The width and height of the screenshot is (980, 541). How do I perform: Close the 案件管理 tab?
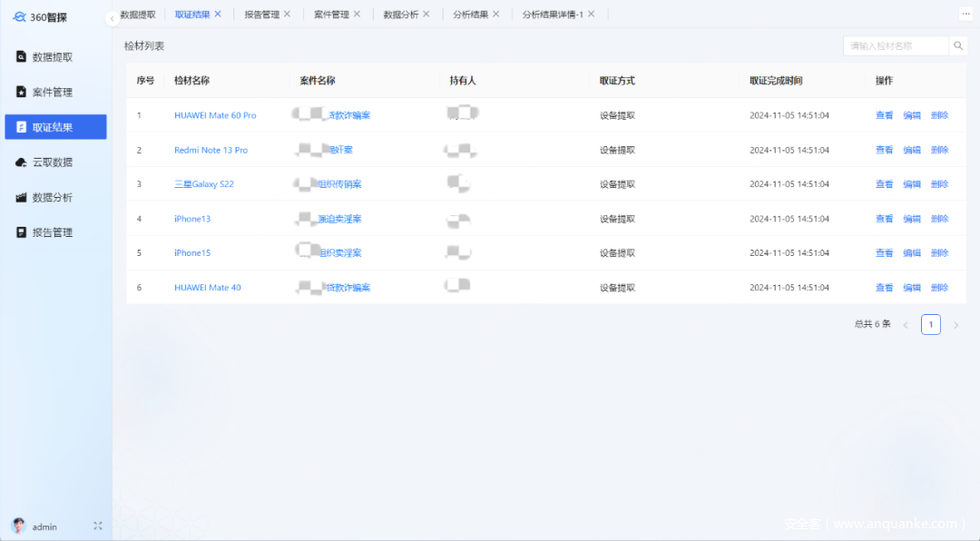[357, 15]
